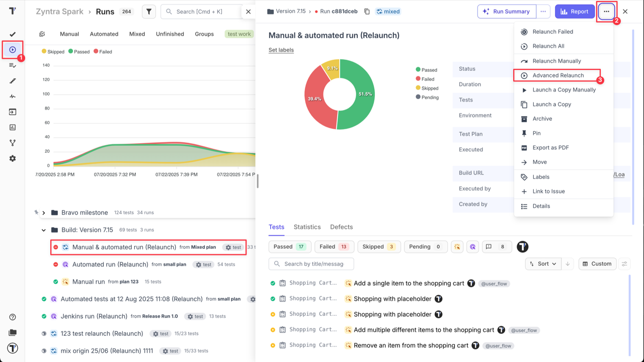Select the test plans icon in the sidebar
This screenshot has width=644, height=362.
[13, 64]
